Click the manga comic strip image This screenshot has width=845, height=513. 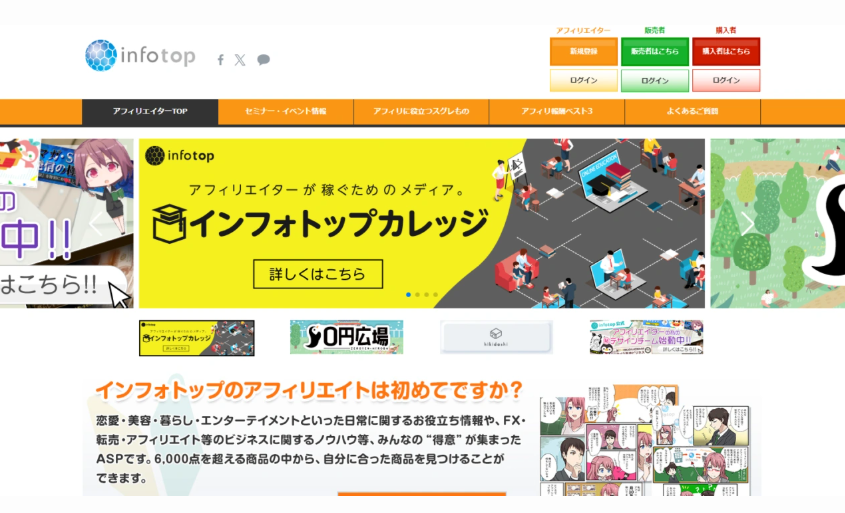(645, 440)
